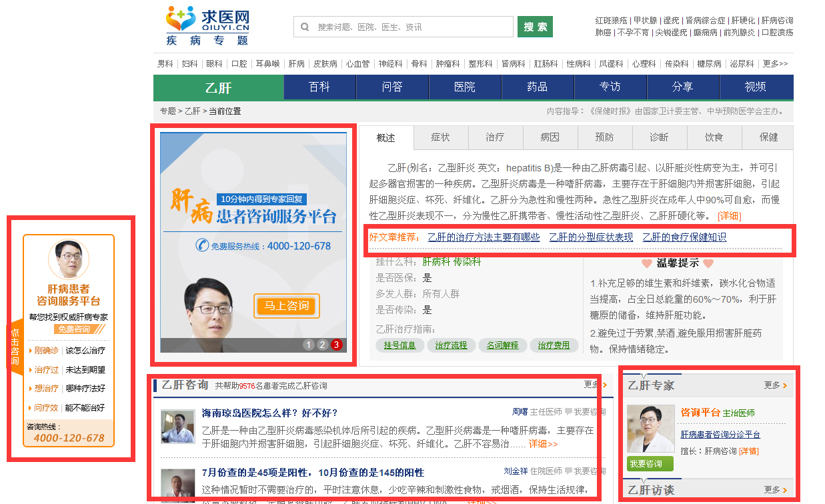Click the 我要咨询 chat icon beside 周曙
This screenshot has width=825, height=504.
point(569,412)
